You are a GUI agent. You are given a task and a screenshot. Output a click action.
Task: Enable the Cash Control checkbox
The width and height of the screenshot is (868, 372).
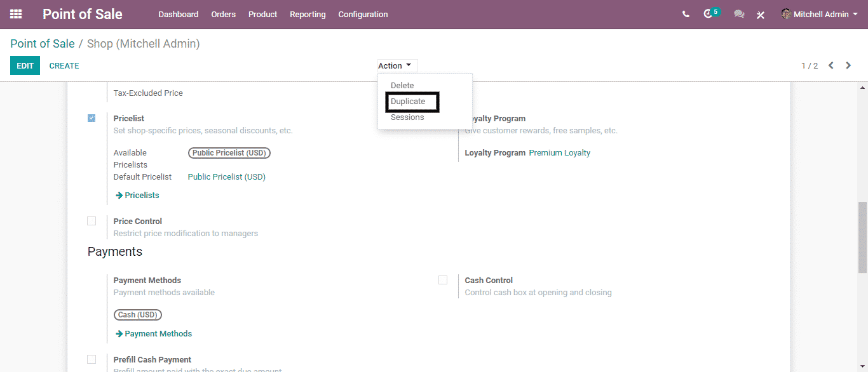click(443, 280)
